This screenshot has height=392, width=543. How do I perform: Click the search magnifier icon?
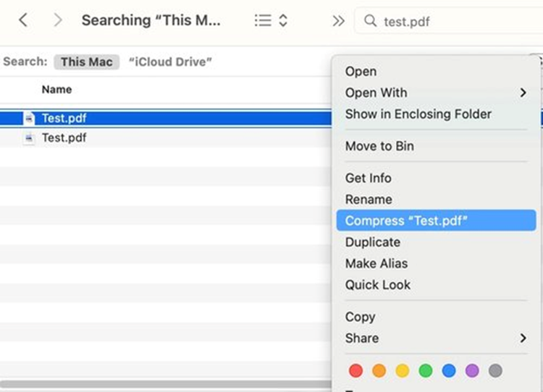(x=371, y=22)
